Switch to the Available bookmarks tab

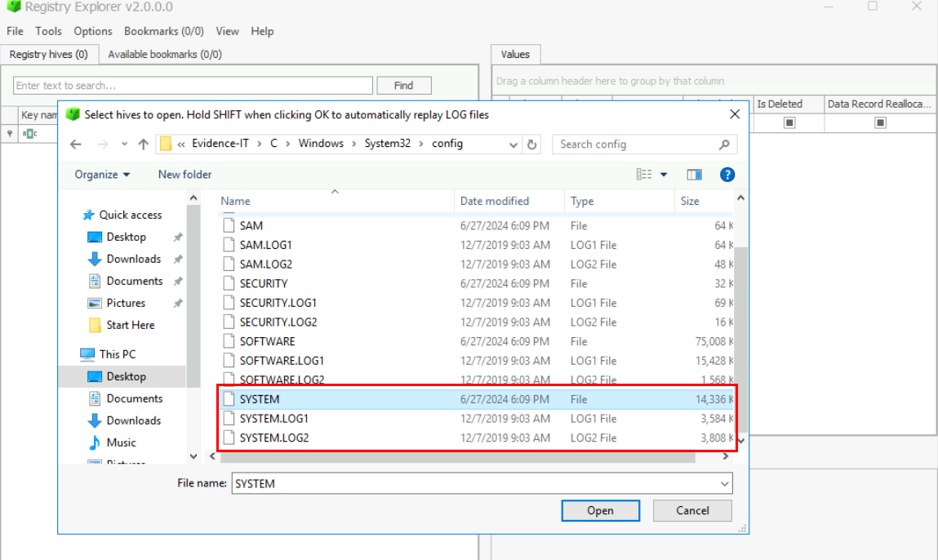(164, 55)
